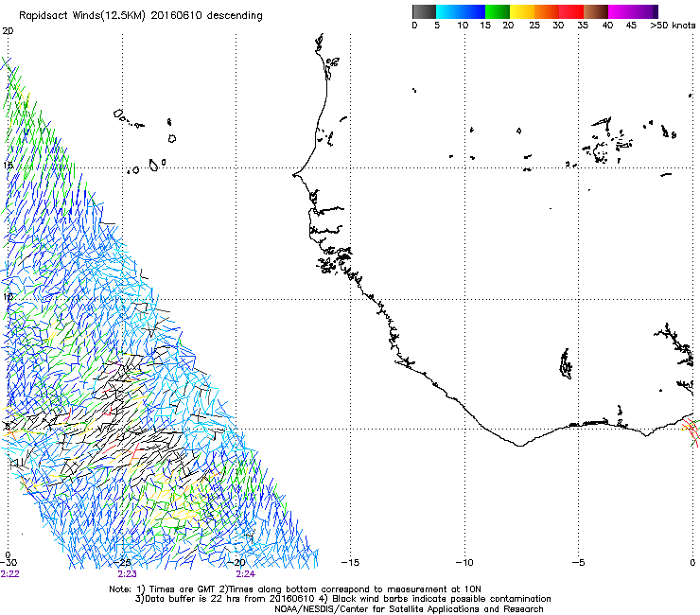
Task: Click the gray 0-5 knots color swatch
Action: tap(424, 11)
